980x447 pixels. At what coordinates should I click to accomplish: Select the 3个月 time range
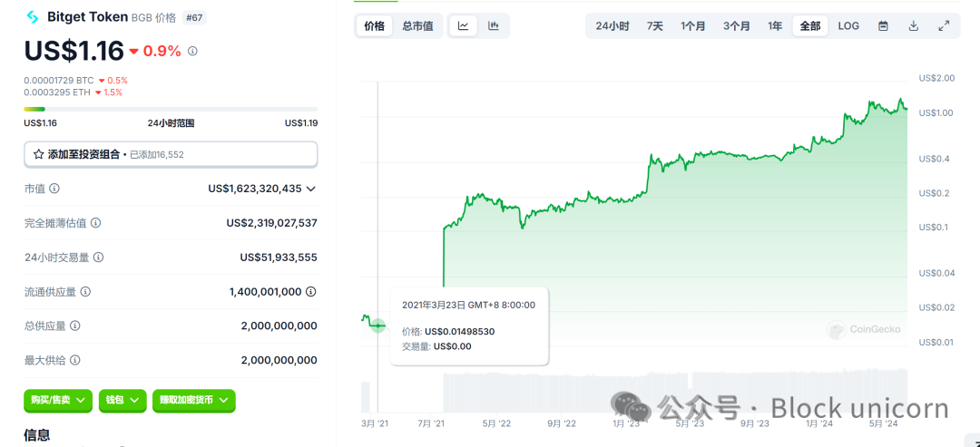(x=736, y=26)
